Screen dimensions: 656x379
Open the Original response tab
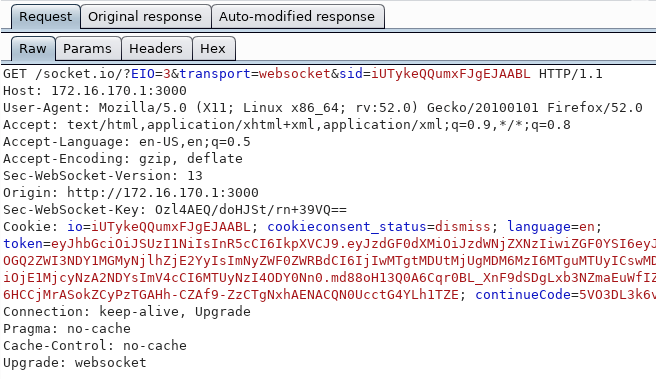coord(145,17)
